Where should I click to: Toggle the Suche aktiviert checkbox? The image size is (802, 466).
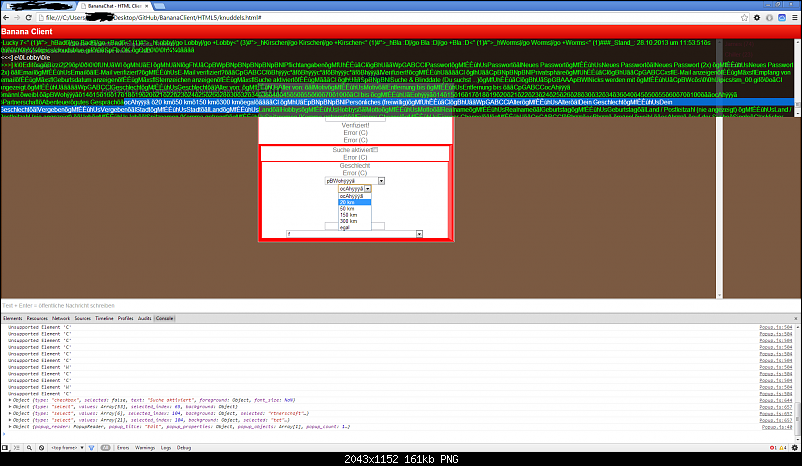coord(375,150)
